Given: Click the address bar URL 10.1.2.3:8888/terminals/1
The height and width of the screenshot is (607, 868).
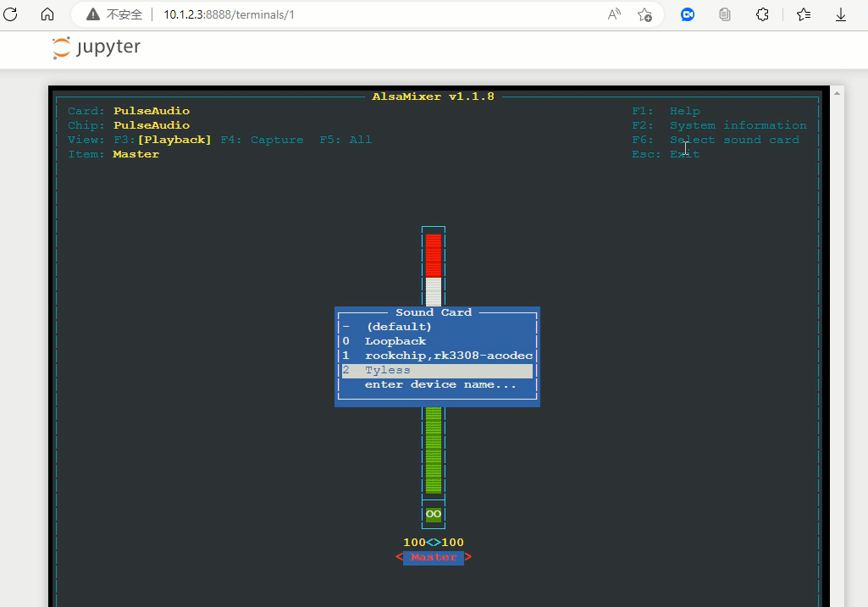Looking at the screenshot, I should pos(229,15).
